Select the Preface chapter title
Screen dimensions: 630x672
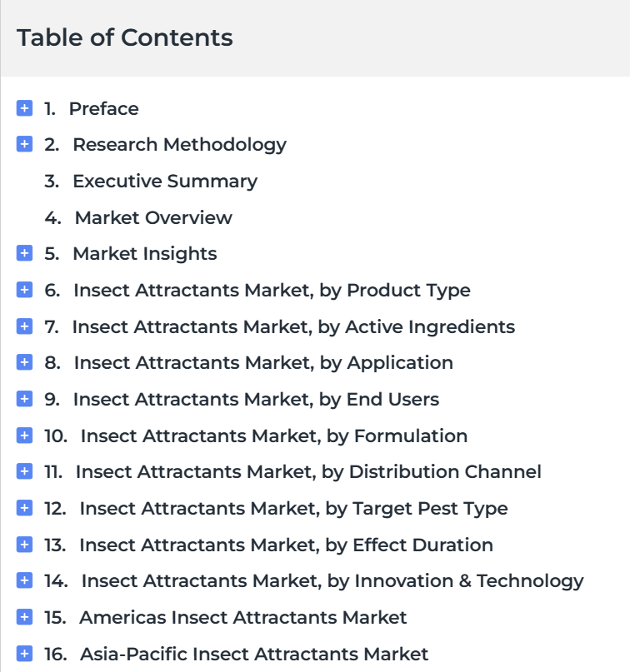click(x=104, y=109)
